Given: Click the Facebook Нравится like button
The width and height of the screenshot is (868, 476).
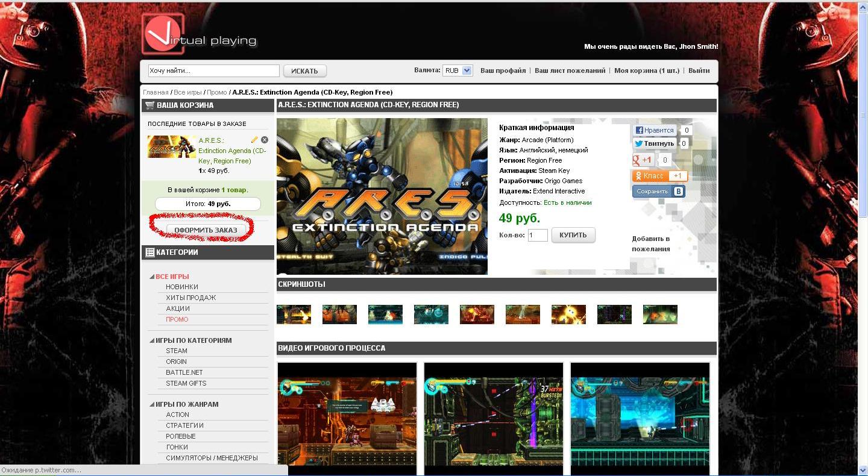Looking at the screenshot, I should click(655, 130).
